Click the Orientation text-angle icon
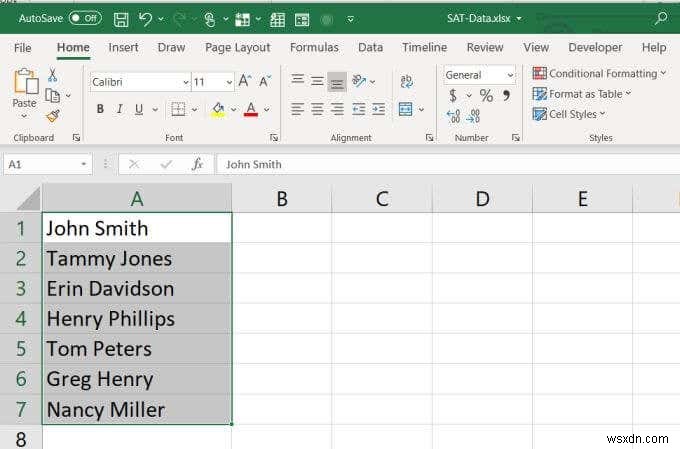The height and width of the screenshot is (449, 680). (x=359, y=81)
